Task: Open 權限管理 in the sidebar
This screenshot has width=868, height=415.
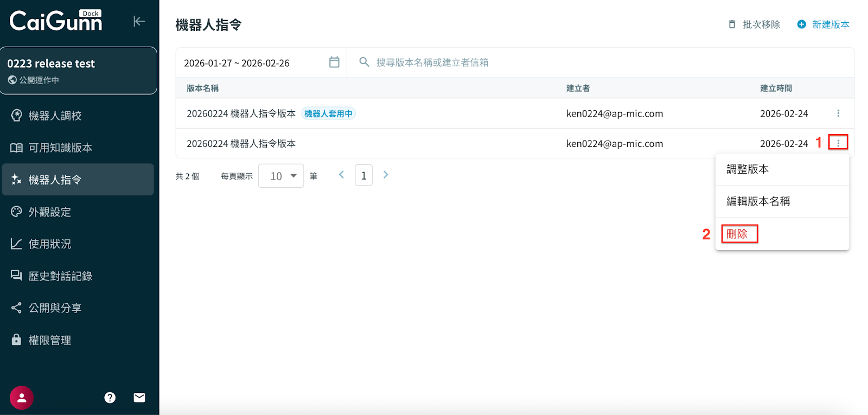Action: (x=49, y=340)
